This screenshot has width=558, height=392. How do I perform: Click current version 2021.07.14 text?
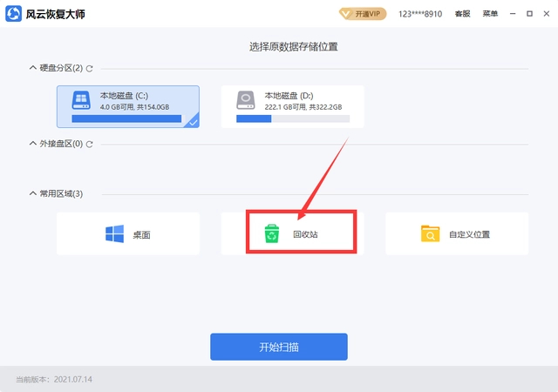pos(54,380)
